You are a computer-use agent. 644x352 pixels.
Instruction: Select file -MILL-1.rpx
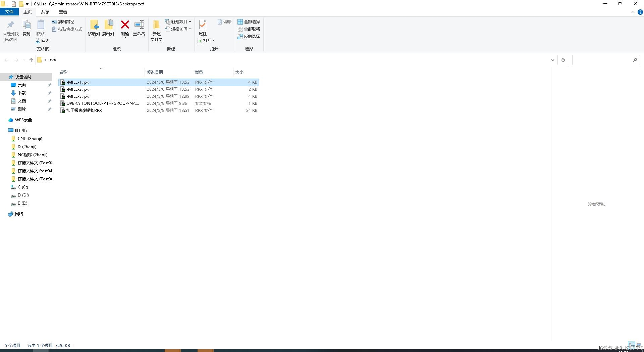pyautogui.click(x=159, y=82)
